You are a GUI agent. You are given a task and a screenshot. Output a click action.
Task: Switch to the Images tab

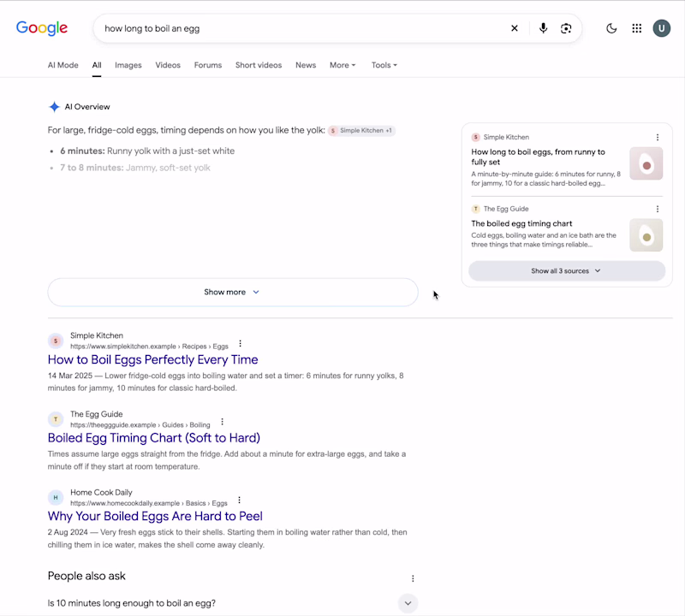tap(128, 65)
